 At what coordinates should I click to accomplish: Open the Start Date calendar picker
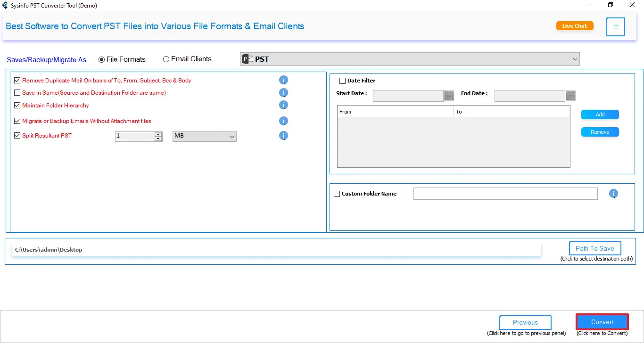[449, 96]
